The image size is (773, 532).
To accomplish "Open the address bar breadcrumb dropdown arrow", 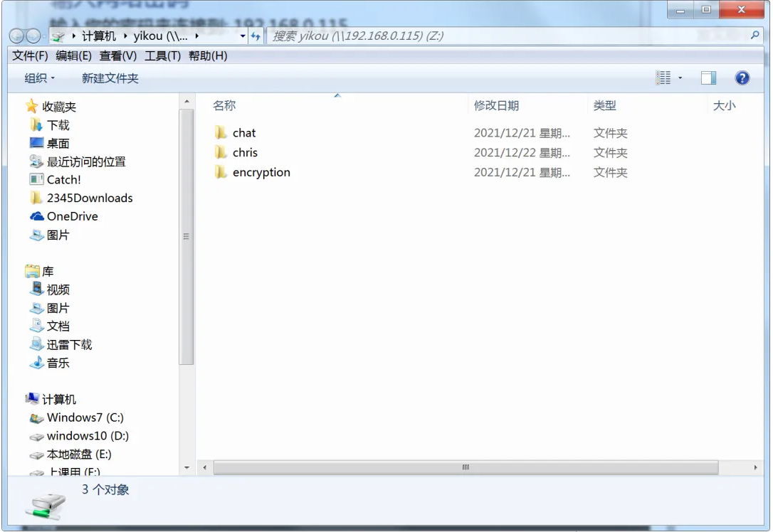I will tap(242, 36).
